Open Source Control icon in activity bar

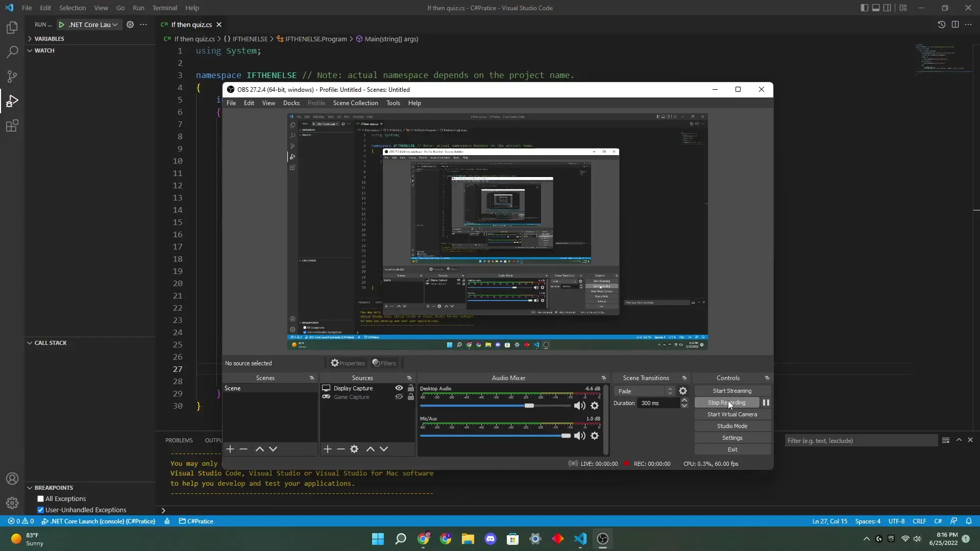pyautogui.click(x=12, y=76)
